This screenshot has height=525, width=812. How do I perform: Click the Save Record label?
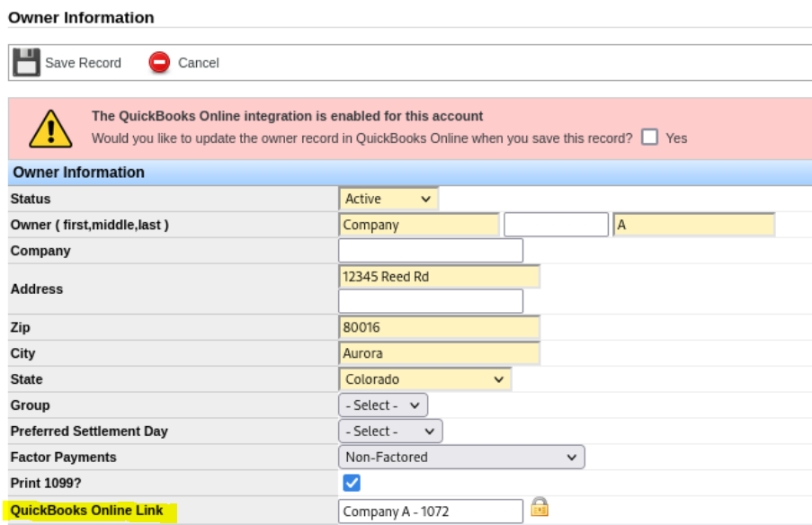(83, 63)
